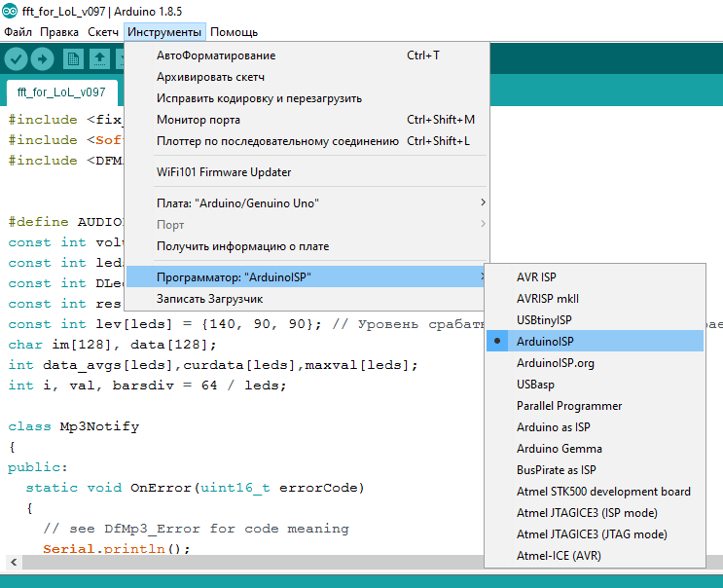Click the Arduino logo in title bar
Screen dimensions: 723x588
click(x=10, y=10)
